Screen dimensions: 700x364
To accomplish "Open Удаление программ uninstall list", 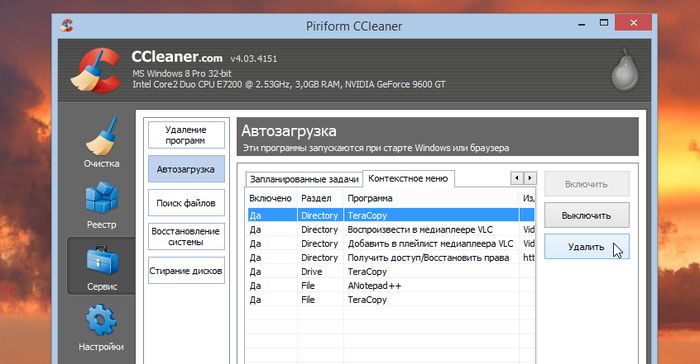I will [186, 135].
